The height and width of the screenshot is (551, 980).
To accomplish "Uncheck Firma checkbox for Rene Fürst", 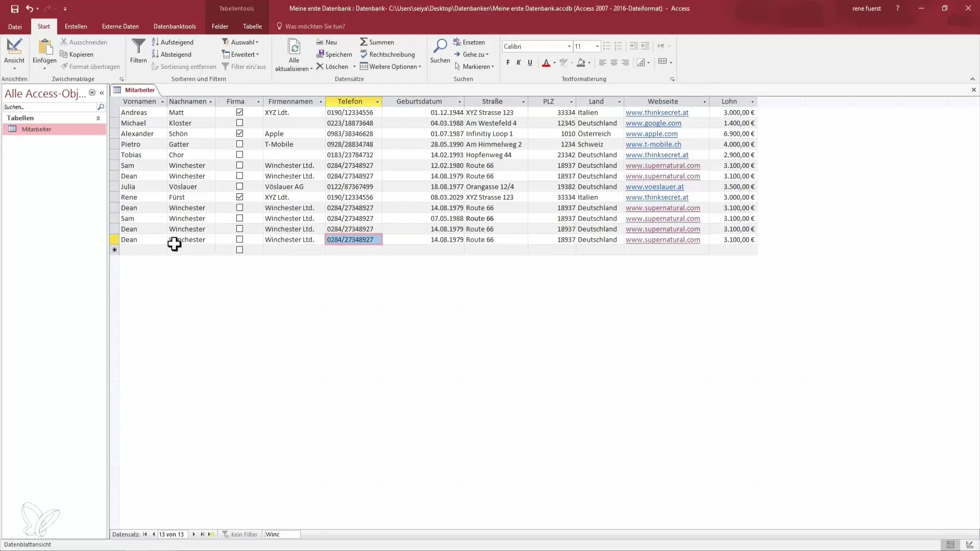I will (x=239, y=197).
